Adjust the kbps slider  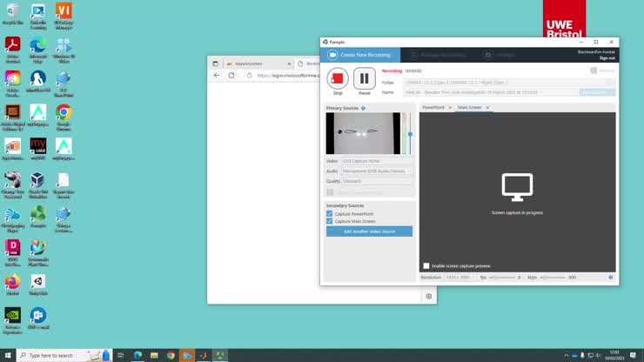[553, 278]
